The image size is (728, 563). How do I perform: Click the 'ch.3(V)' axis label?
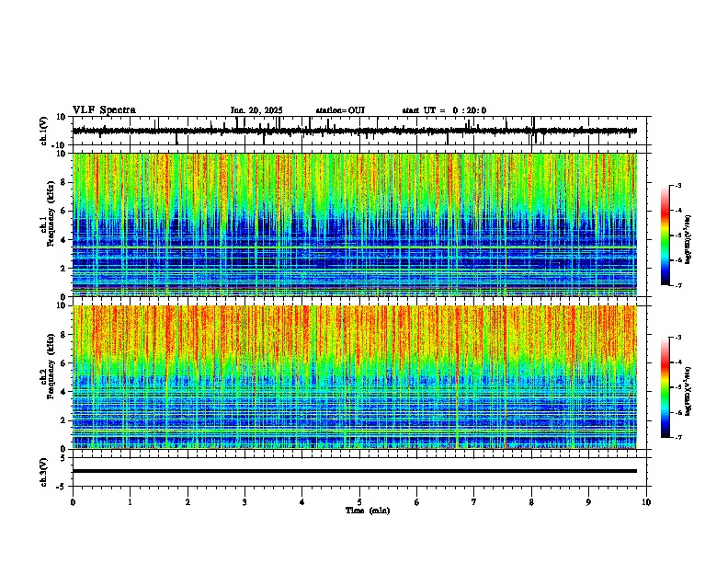(44, 472)
